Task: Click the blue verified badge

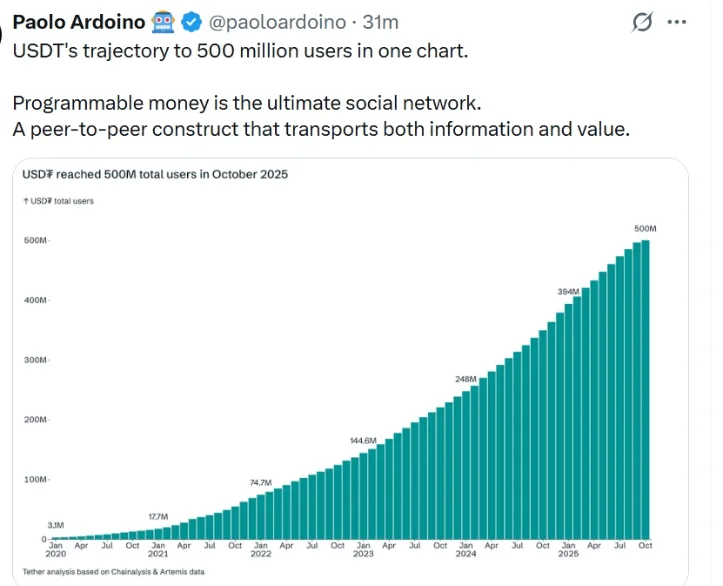Action: point(194,22)
